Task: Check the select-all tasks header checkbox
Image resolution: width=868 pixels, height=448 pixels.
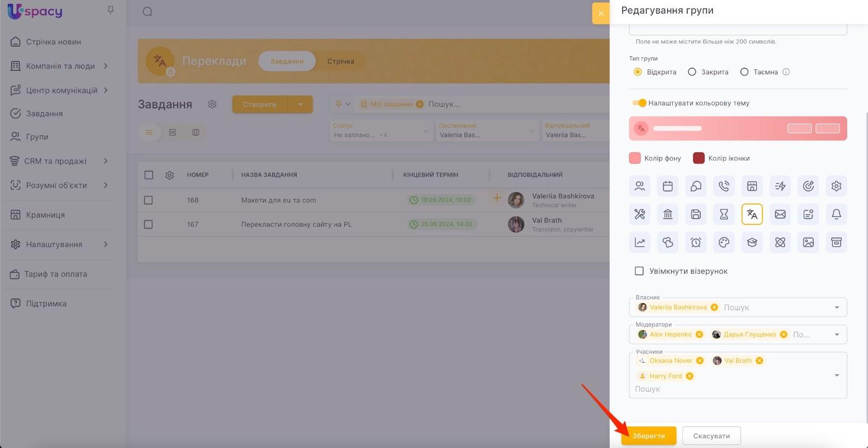Action: (x=149, y=175)
